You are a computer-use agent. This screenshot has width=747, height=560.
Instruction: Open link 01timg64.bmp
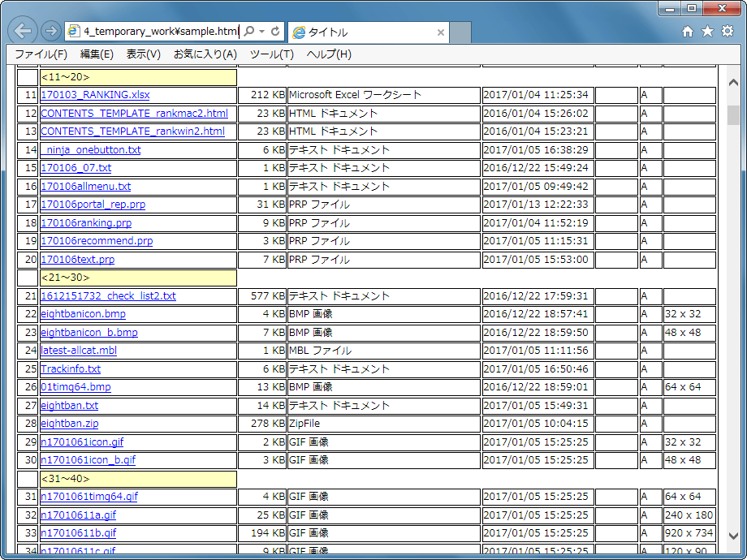click(x=76, y=386)
